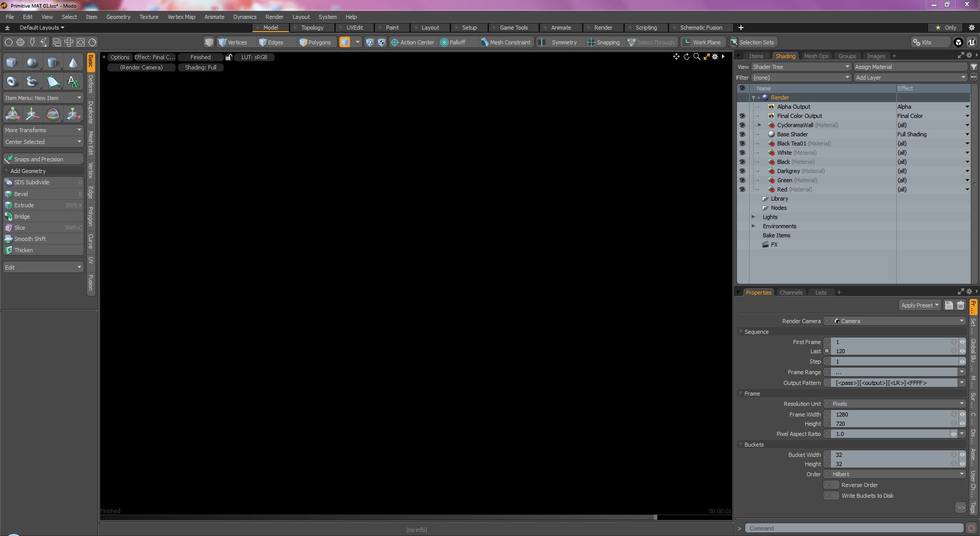Select the Pen polygon drawing tool

pos(53,82)
